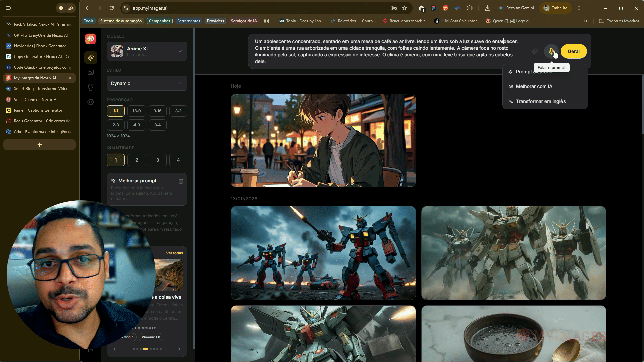Screen dimensions: 644x362
Task: Go to previous tip carousel card
Action: coord(115,349)
